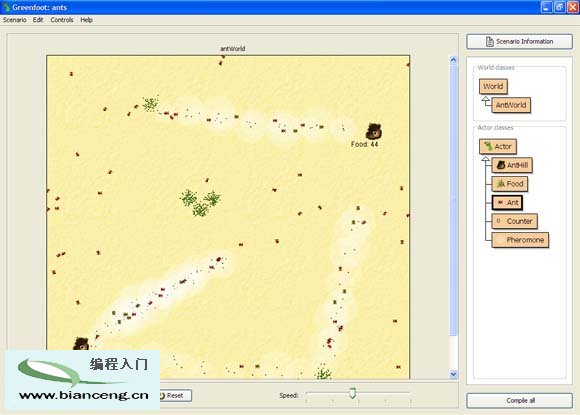Close the Greenfoot window
Viewport: 580px width, 415px height.
click(573, 7)
